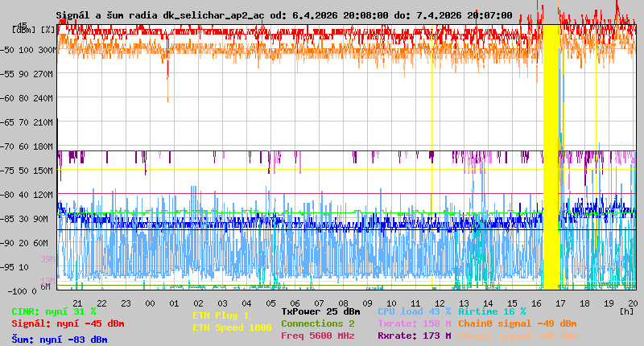The image size is (644, 346).
Task: Click the CINR legend label
Action: (x=54, y=311)
